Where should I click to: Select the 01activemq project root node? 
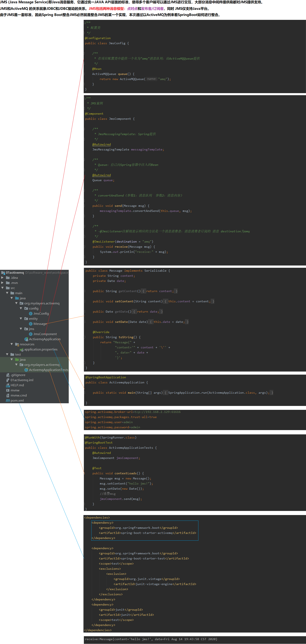click(x=15, y=272)
